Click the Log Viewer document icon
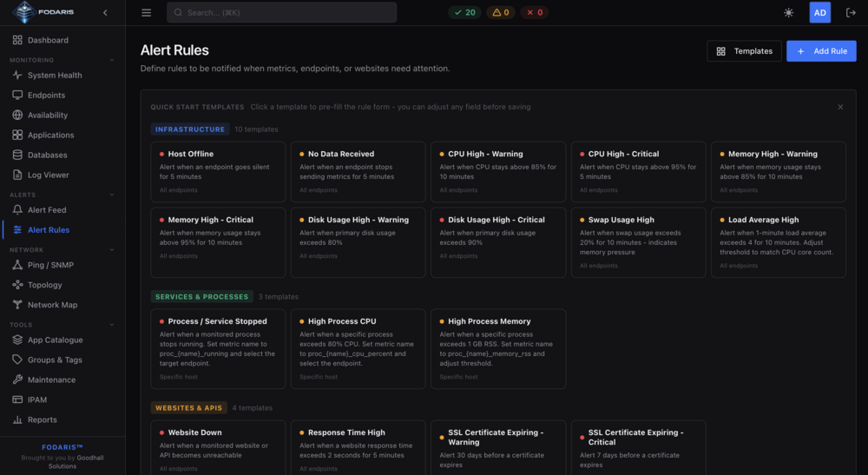The image size is (868, 475). pyautogui.click(x=17, y=175)
